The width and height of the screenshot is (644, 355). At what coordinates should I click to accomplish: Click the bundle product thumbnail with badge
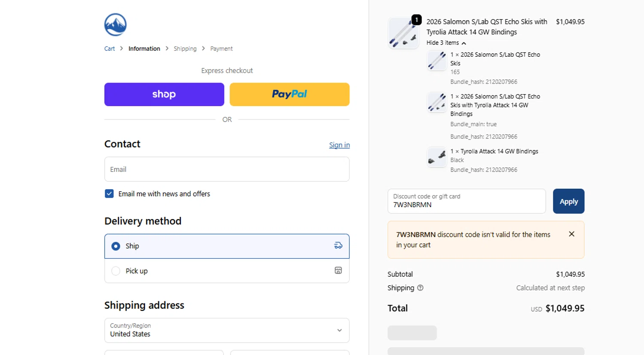[403, 33]
